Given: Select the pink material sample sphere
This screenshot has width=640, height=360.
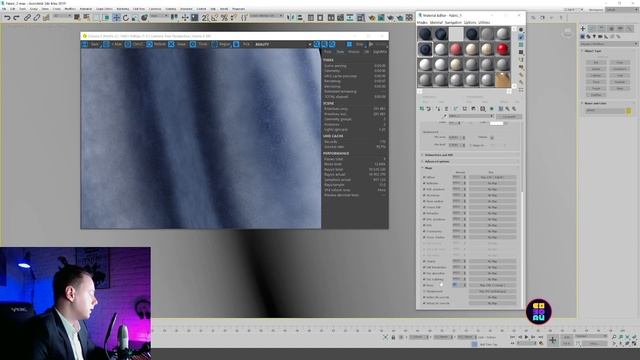Looking at the screenshot, I should pos(456,49).
